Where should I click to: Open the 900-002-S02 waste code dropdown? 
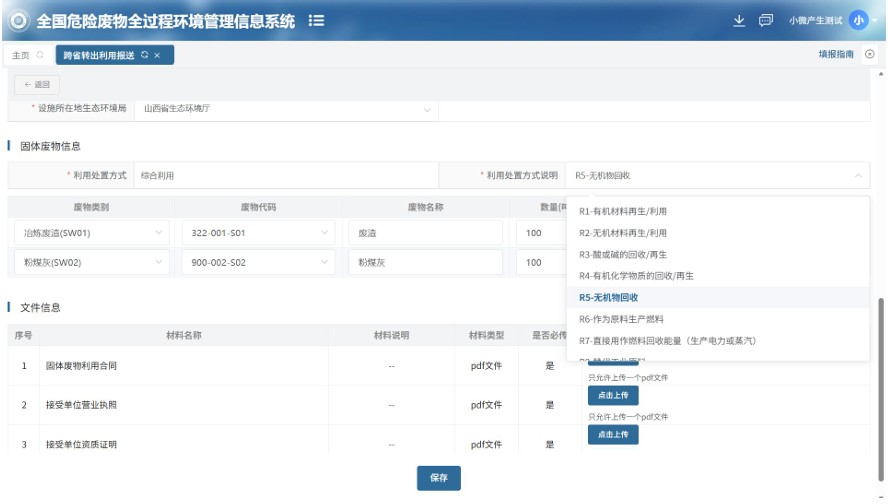pyautogui.click(x=258, y=262)
